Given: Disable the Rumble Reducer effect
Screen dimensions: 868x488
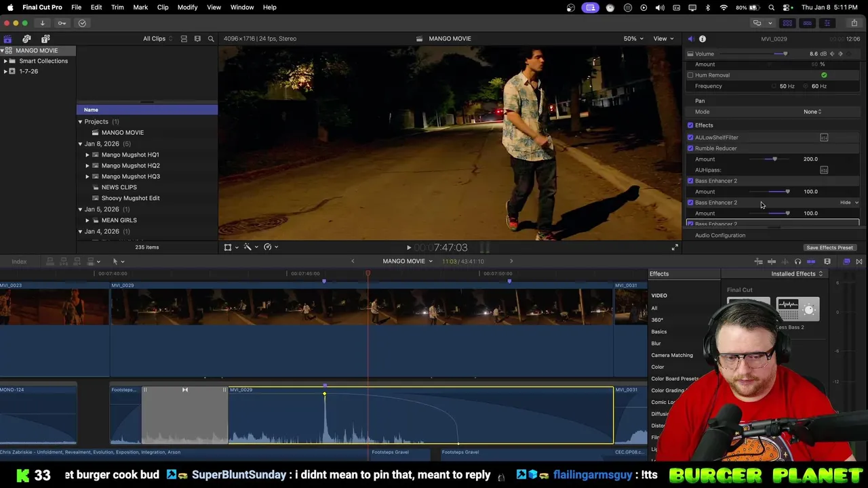Looking at the screenshot, I should [690, 148].
